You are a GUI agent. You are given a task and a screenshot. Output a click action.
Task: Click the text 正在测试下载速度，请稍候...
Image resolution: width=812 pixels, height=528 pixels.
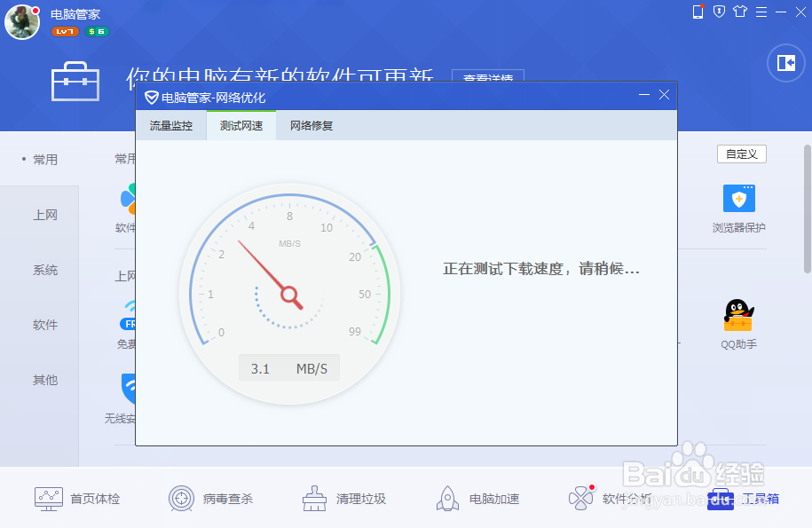tap(541, 269)
